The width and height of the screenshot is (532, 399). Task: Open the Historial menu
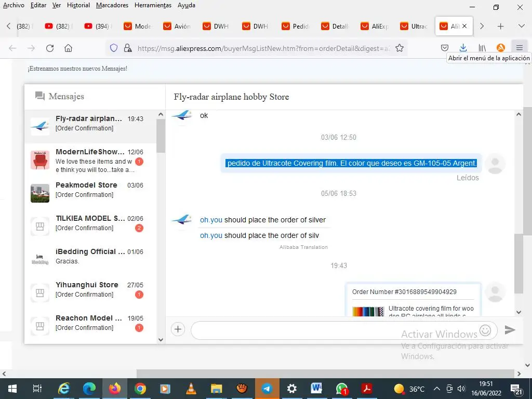(78, 5)
